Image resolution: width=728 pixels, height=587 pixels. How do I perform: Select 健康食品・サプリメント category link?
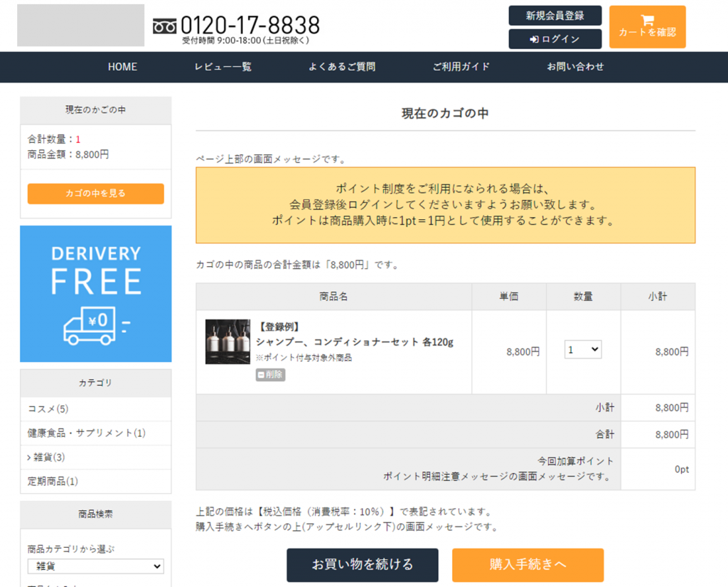click(x=86, y=433)
